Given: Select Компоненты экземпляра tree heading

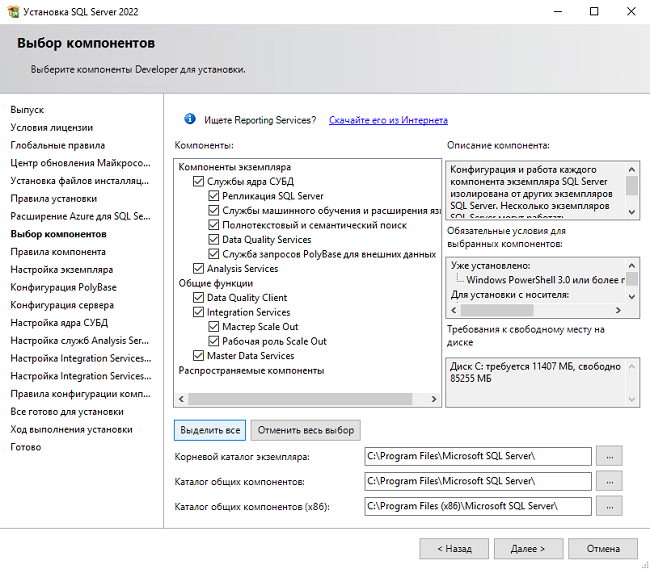Looking at the screenshot, I should click(235, 167).
